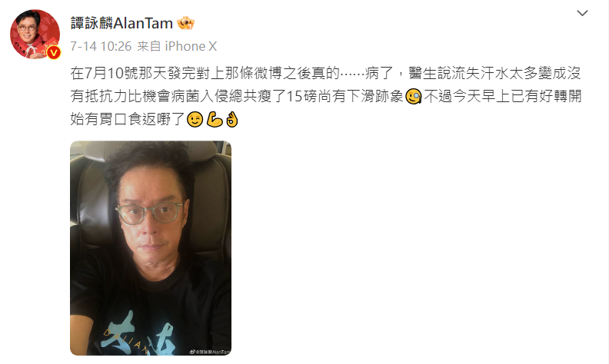The image size is (609, 364).
Task: Click the flexed bicep emoji
Action: pyautogui.click(x=215, y=120)
